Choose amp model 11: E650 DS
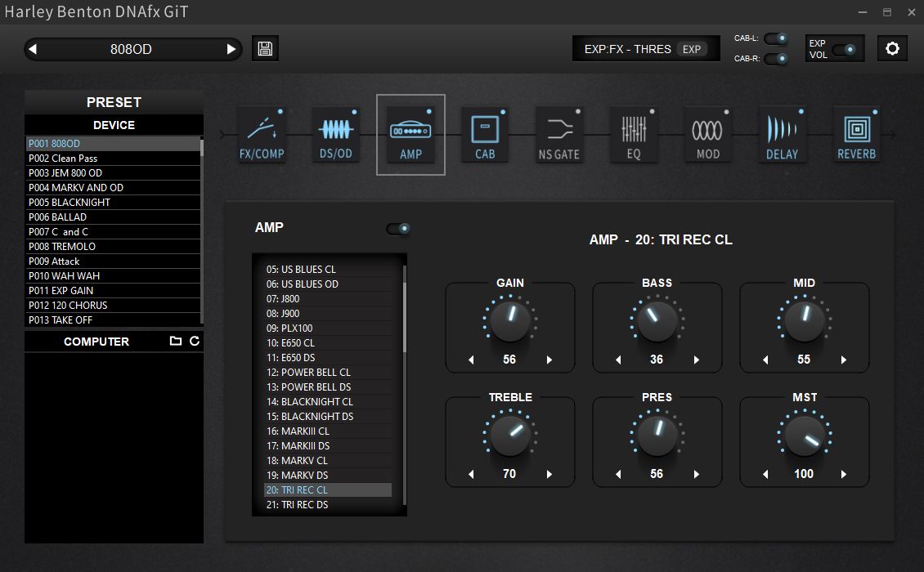924x572 pixels. (x=328, y=358)
